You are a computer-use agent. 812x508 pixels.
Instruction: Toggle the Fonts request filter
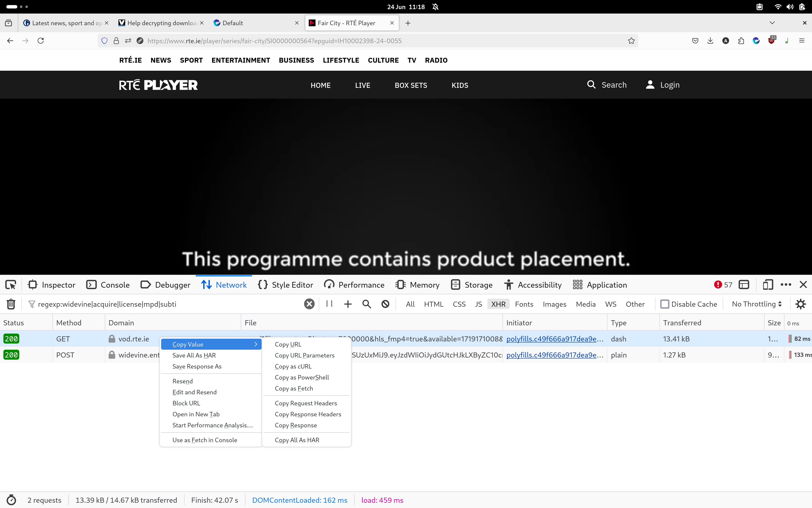pos(524,304)
